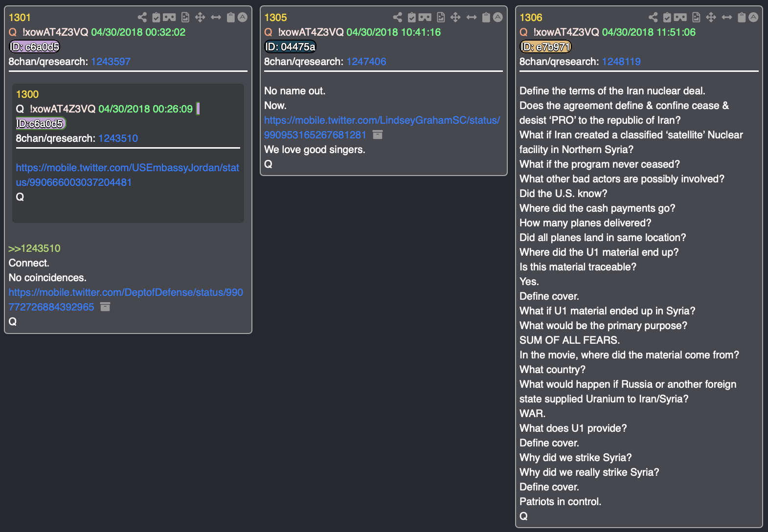Click VR goggles icon on post 1306
768x532 pixels.
pyautogui.click(x=680, y=18)
